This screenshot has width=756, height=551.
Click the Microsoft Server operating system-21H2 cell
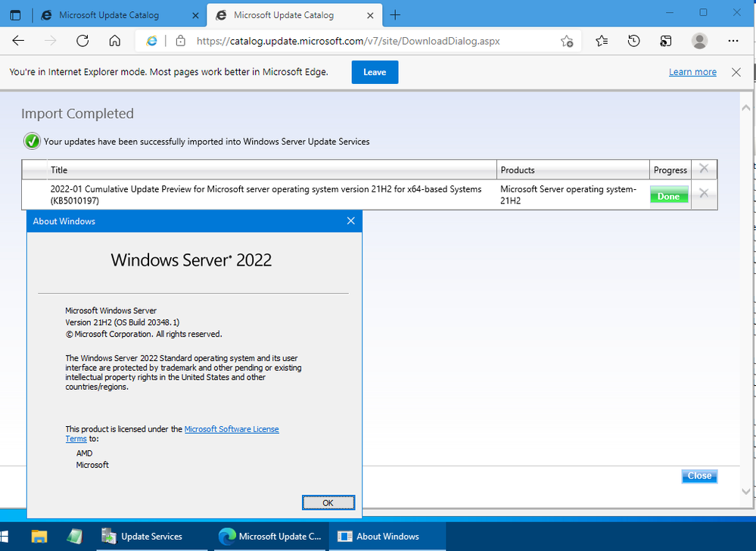click(x=568, y=195)
